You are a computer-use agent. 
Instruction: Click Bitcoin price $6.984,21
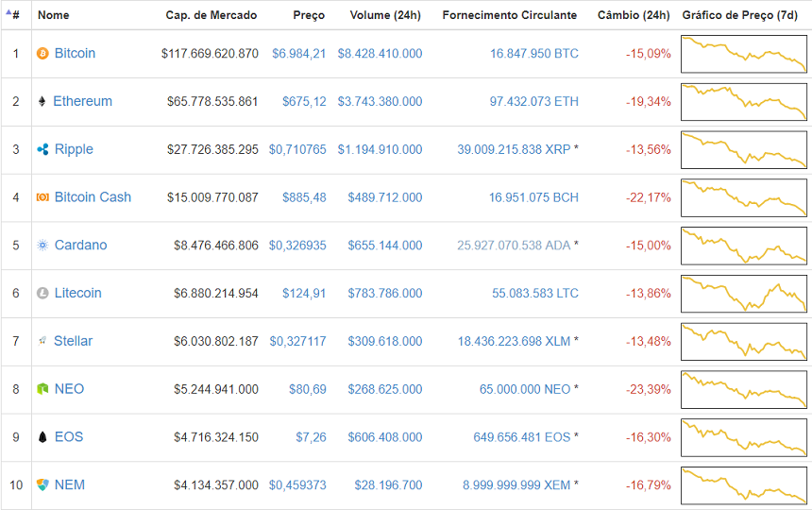[298, 54]
